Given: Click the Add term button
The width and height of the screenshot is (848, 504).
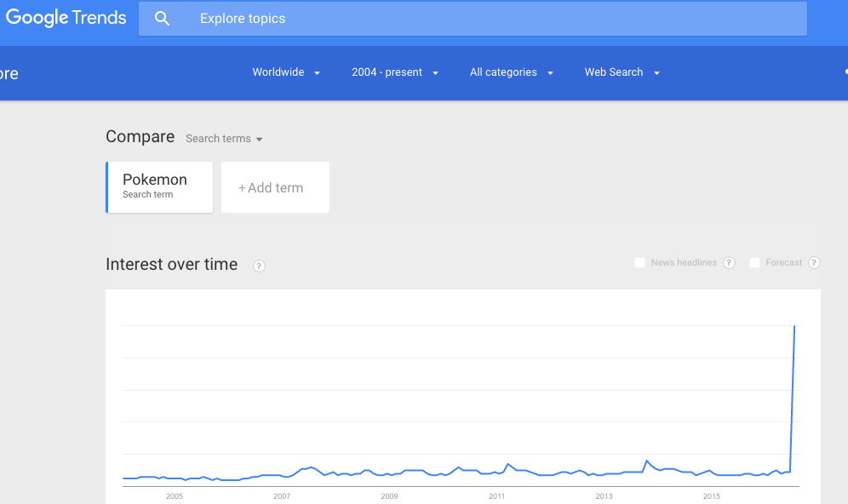Looking at the screenshot, I should pyautogui.click(x=275, y=187).
